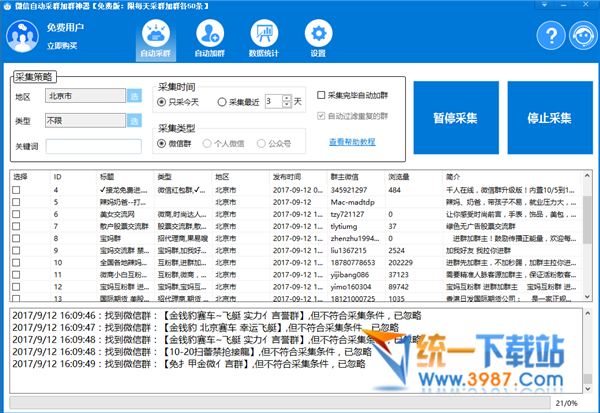Check the checkbox for row ID 6
The width and height of the screenshot is (600, 413).
pos(16,214)
